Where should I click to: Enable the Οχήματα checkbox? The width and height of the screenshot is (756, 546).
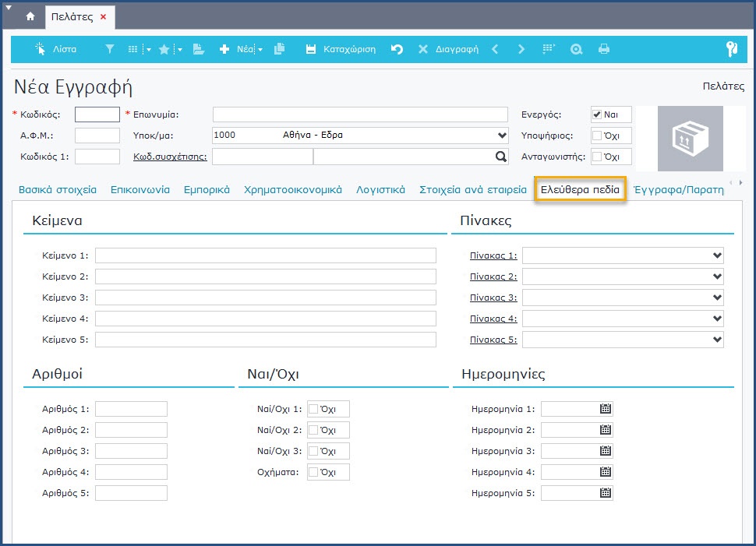[313, 472]
